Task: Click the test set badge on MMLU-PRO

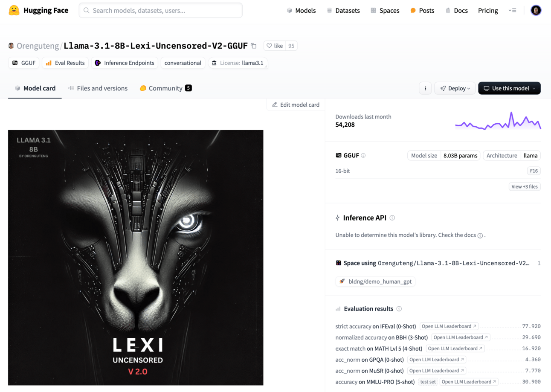Action: pos(428,382)
